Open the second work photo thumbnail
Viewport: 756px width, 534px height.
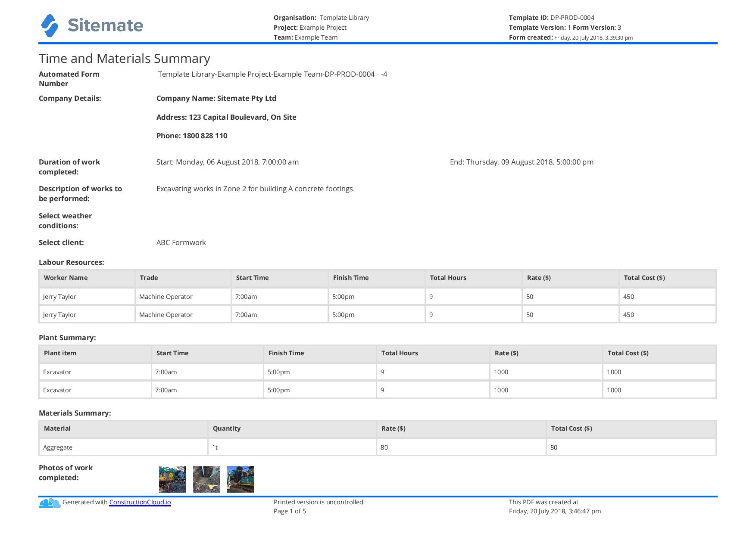click(206, 479)
